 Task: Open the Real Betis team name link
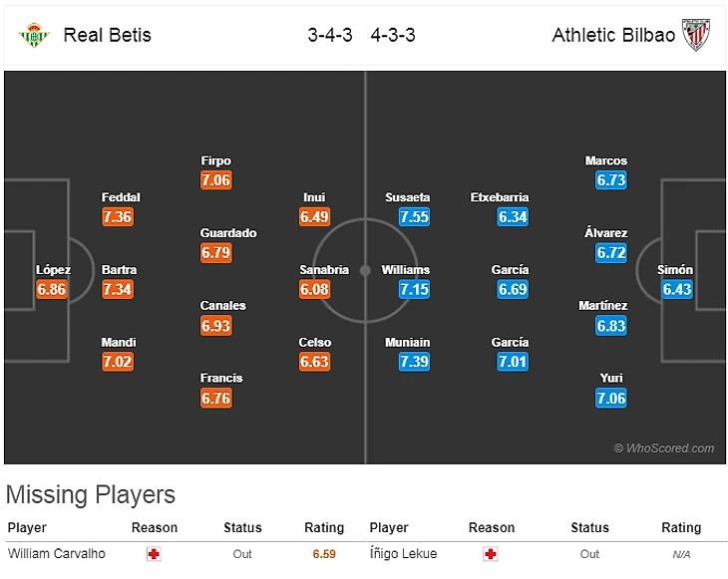(x=107, y=35)
